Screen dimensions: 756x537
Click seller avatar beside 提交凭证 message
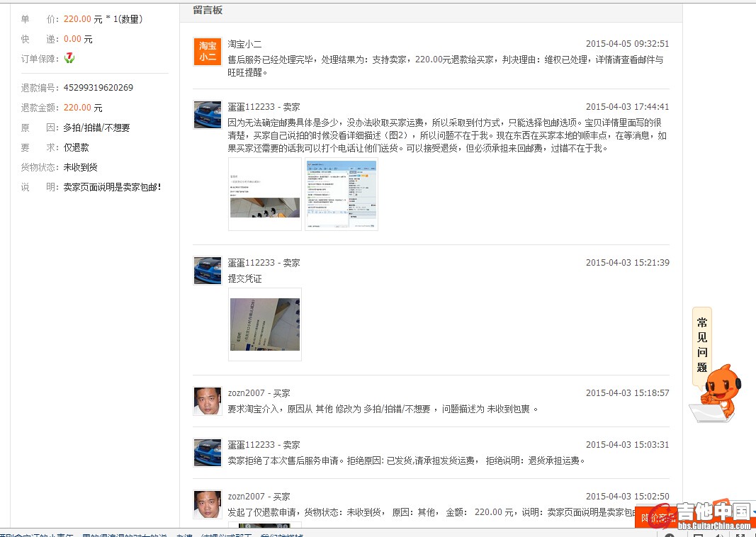(x=208, y=271)
